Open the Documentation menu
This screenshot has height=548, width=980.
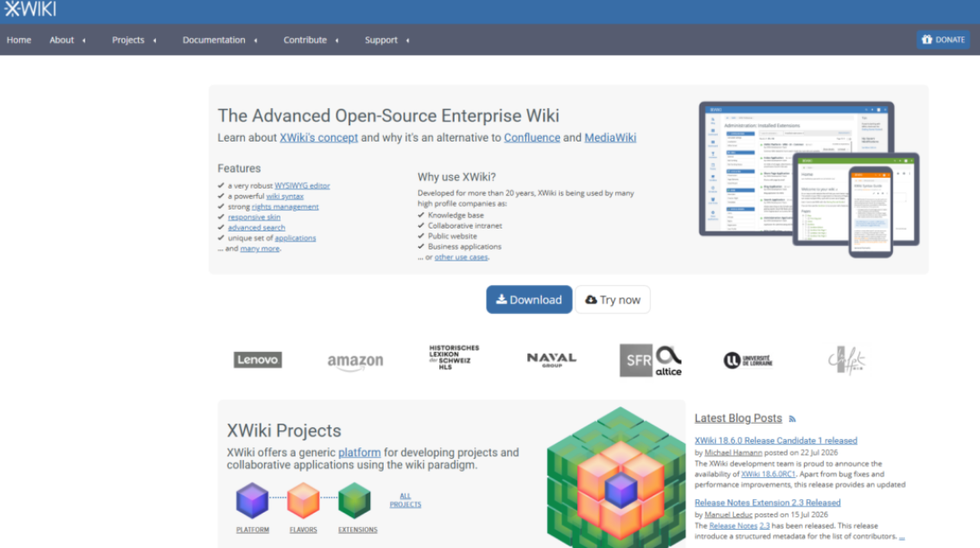point(214,40)
